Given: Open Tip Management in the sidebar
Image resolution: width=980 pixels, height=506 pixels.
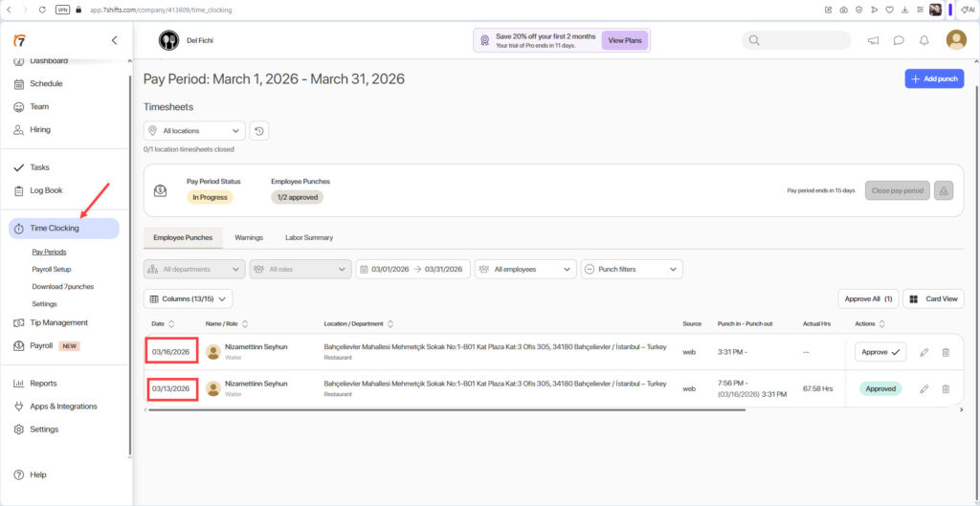Looking at the screenshot, I should coord(58,323).
